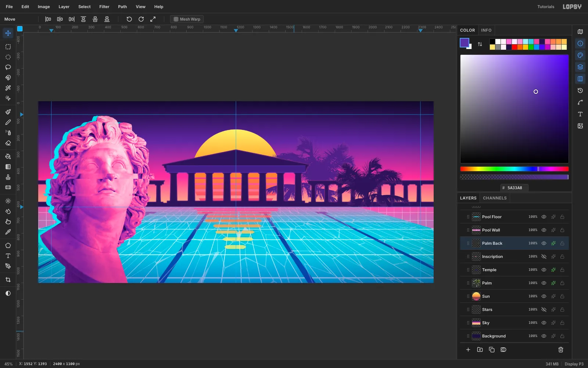Screen dimensions: 588x368
Task: Click the undo rotate-left arrow icon
Action: (x=129, y=19)
